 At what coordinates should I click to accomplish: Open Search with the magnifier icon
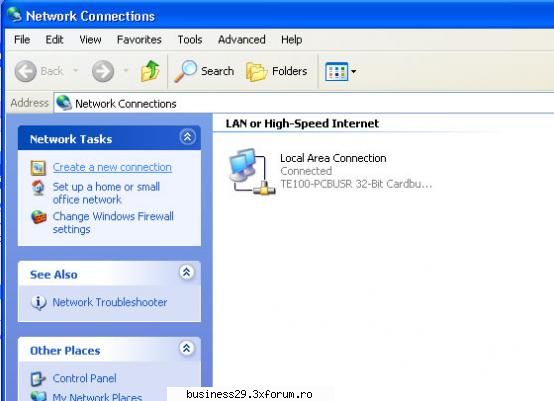click(x=185, y=71)
